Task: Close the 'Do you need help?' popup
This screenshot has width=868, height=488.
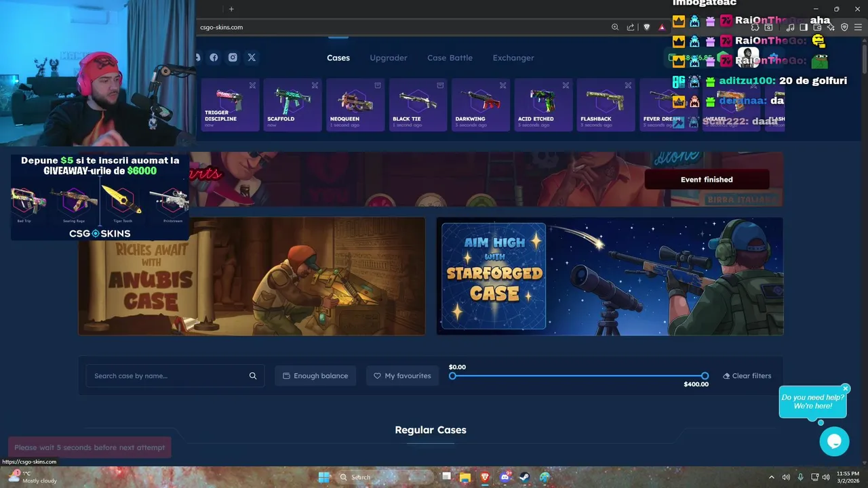Action: click(x=845, y=389)
